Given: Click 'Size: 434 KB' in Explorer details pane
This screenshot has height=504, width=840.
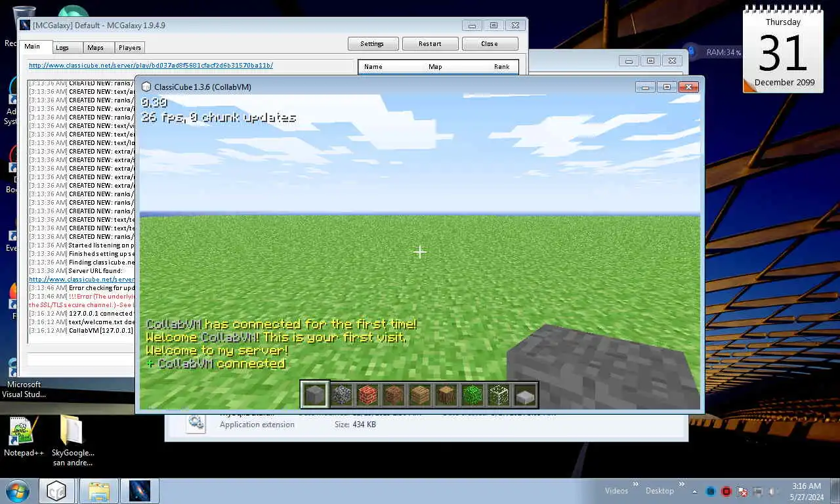Looking at the screenshot, I should click(355, 425).
